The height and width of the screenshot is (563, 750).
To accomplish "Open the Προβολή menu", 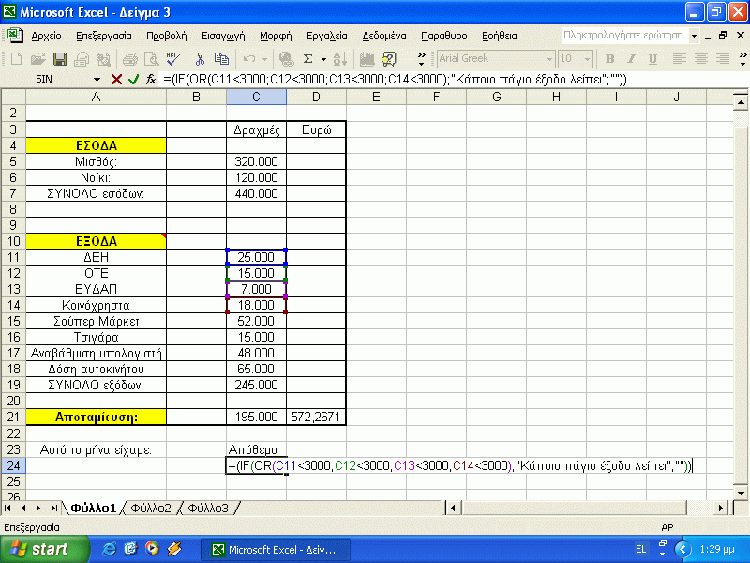I will coord(166,36).
